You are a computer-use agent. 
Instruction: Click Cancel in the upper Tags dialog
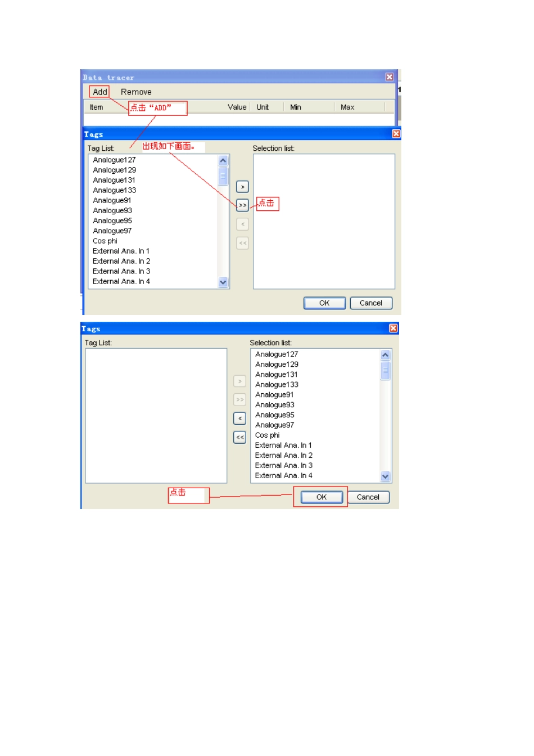point(371,303)
